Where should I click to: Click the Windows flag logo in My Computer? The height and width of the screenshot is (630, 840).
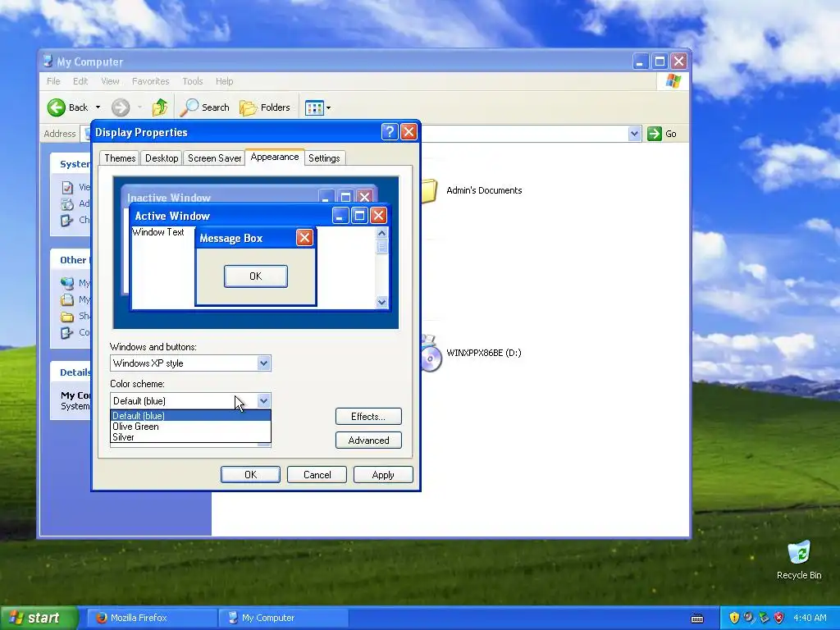[673, 81]
